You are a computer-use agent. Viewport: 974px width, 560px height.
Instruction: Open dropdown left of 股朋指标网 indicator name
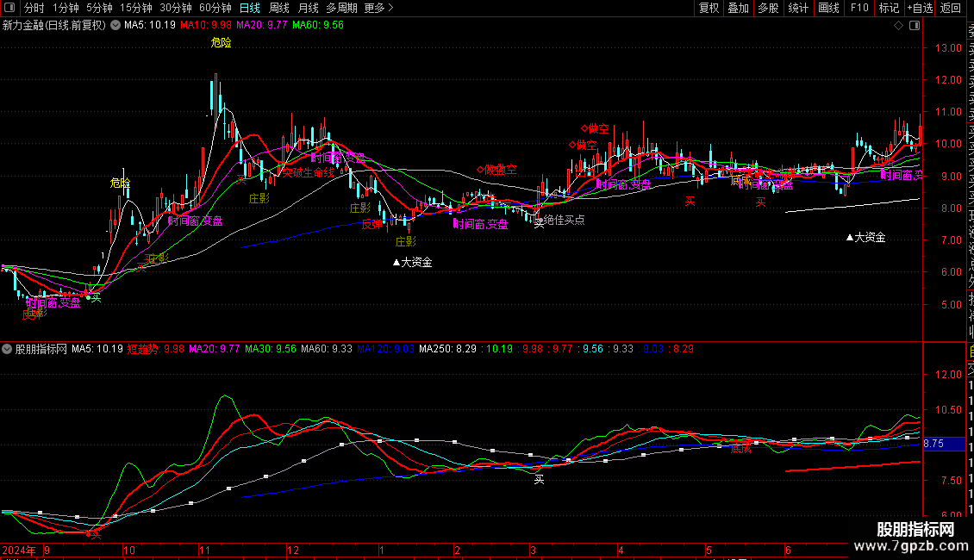coord(7,349)
